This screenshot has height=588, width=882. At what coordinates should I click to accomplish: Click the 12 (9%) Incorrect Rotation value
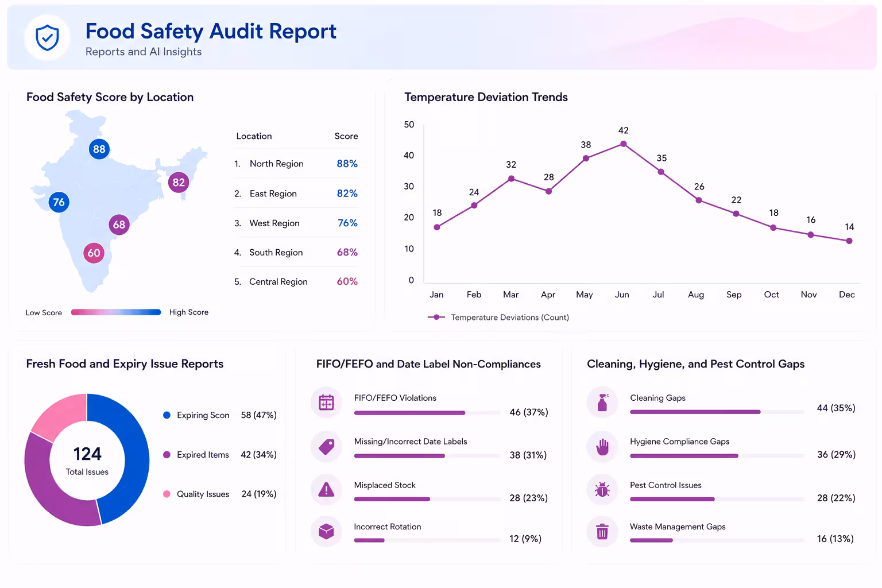[x=525, y=539]
